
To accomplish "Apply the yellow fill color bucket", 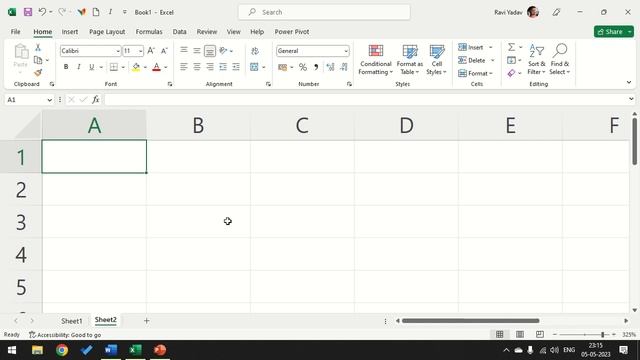I will pyautogui.click(x=136, y=67).
